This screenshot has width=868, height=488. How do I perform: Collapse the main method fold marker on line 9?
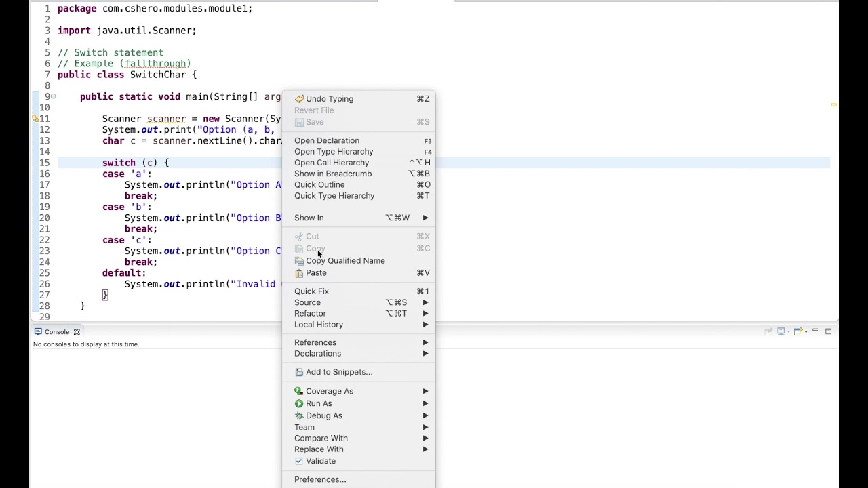click(x=53, y=96)
